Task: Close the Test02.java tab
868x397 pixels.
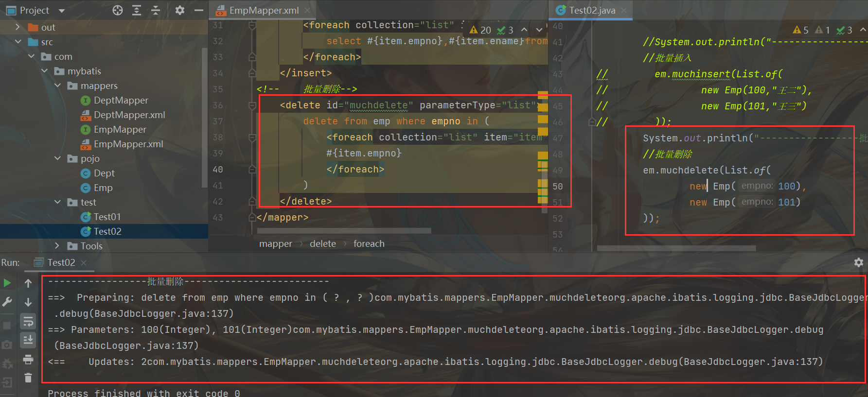Action: (624, 10)
